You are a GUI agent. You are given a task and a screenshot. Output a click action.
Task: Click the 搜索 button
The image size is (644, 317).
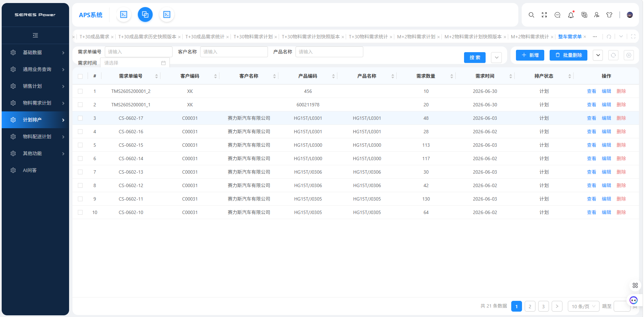pos(475,58)
